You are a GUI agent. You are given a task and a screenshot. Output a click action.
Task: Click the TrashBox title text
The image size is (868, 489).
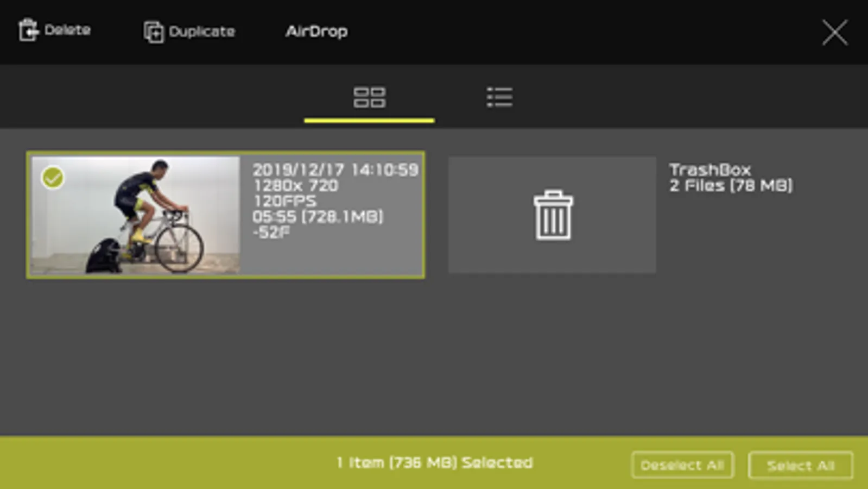(x=710, y=170)
